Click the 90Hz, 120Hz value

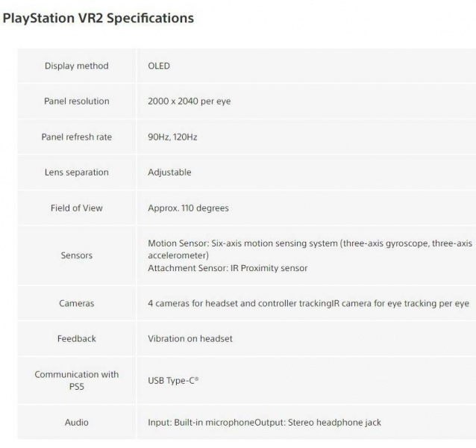(x=172, y=137)
